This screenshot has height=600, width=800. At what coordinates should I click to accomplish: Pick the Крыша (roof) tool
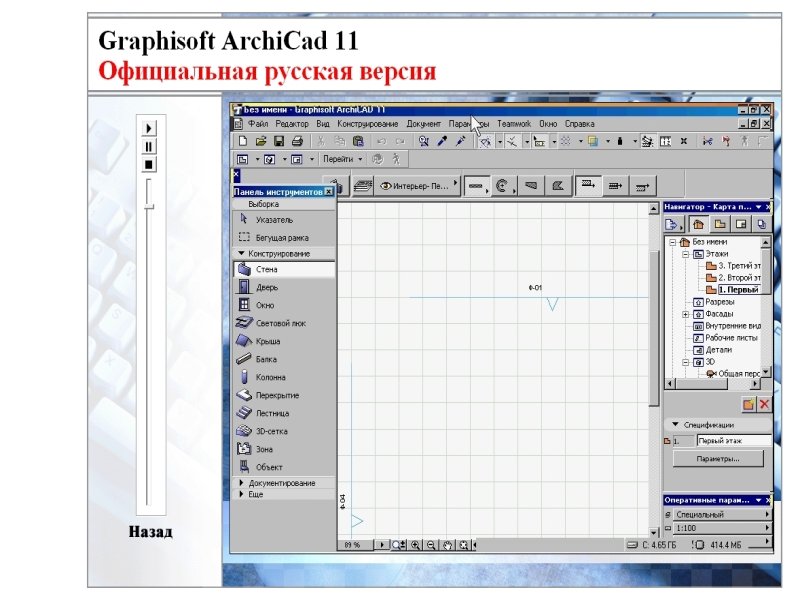click(267, 341)
